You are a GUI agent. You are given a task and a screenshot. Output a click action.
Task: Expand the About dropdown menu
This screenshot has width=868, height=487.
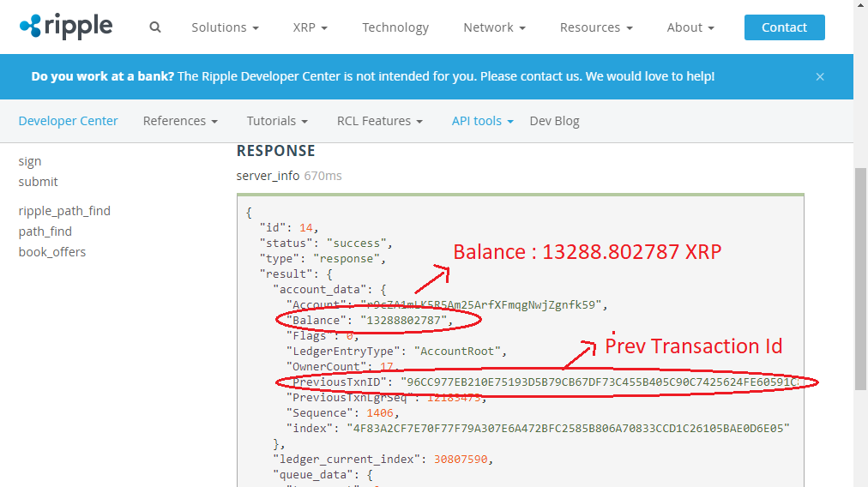pyautogui.click(x=690, y=27)
